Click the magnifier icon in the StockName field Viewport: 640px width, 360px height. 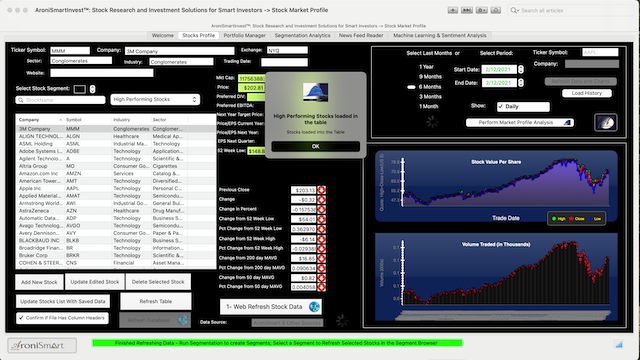pos(20,100)
